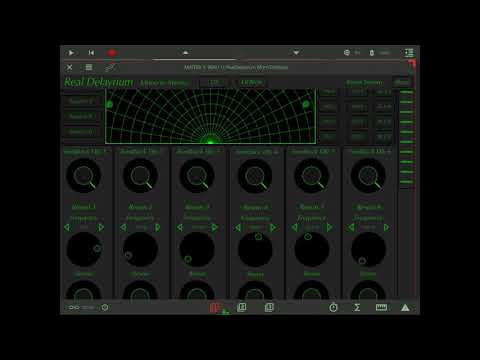The width and height of the screenshot is (480, 360).
Task: Adjust the fourth Feedback knob
Action: [255, 176]
